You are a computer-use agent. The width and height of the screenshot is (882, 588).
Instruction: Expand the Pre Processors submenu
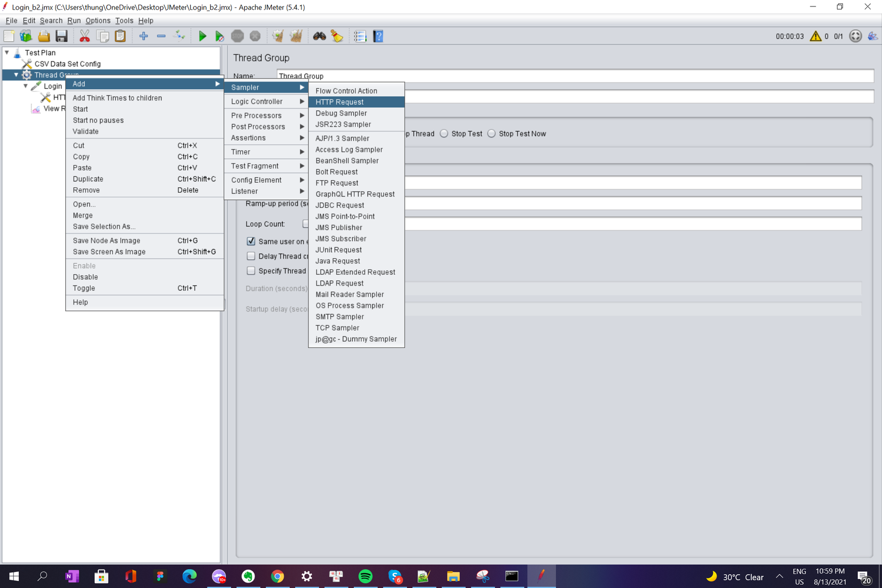[x=267, y=115]
